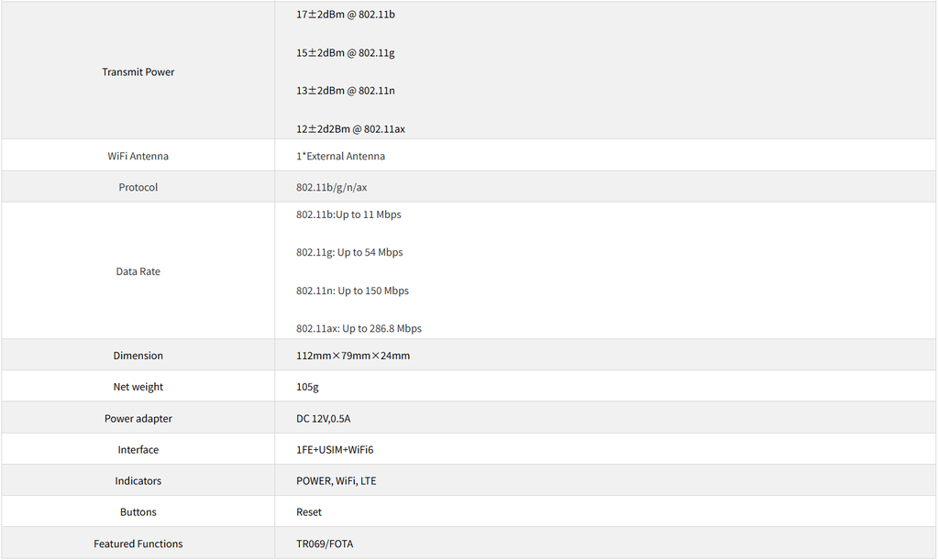Viewport: 939px width, 560px height.
Task: Click the 1FE+USIM+WiFi6 interface value
Action: [335, 450]
